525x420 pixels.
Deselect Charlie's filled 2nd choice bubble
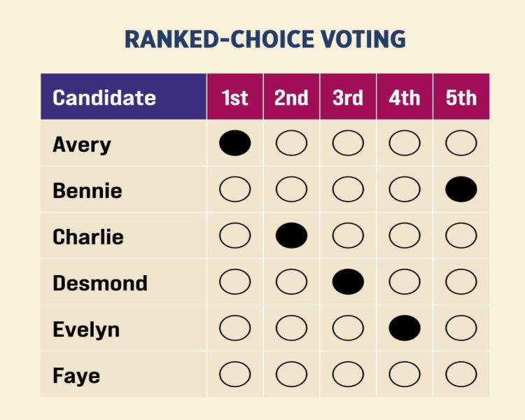(291, 236)
